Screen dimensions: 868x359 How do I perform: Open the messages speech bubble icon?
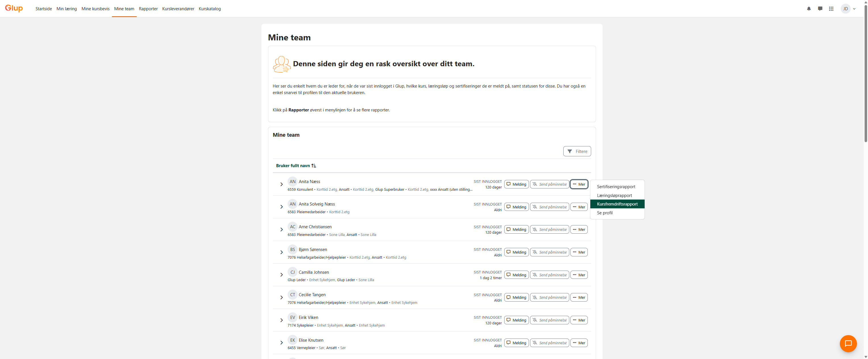[820, 9]
